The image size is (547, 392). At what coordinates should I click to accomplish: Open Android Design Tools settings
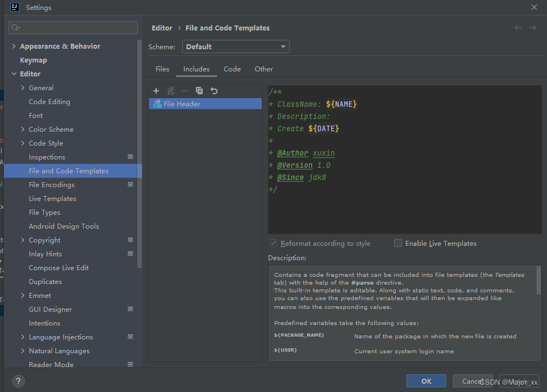[x=64, y=226]
